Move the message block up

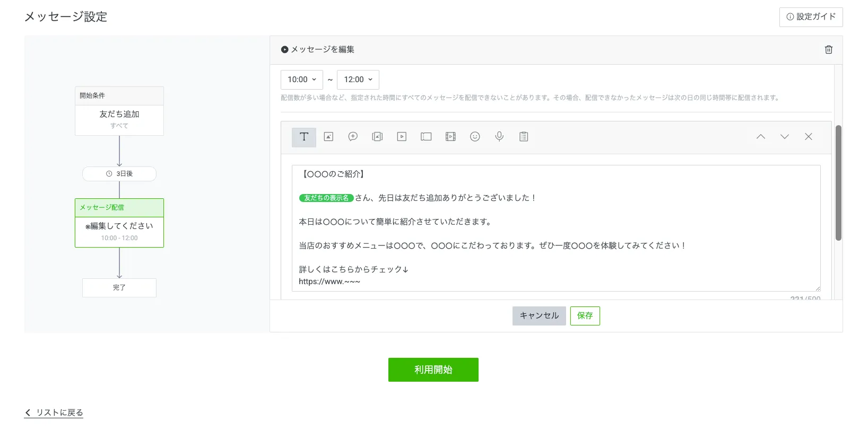tap(760, 137)
